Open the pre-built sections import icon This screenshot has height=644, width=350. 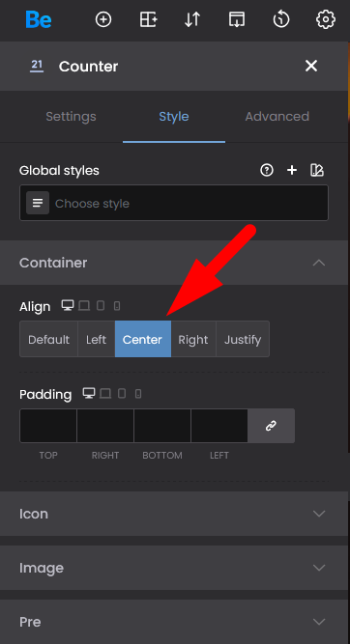pyautogui.click(x=237, y=19)
